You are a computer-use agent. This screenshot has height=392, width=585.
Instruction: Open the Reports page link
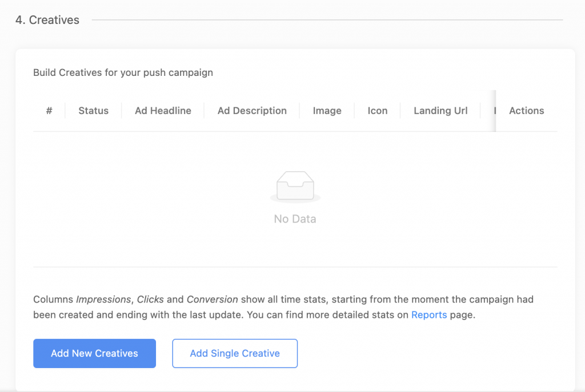429,315
